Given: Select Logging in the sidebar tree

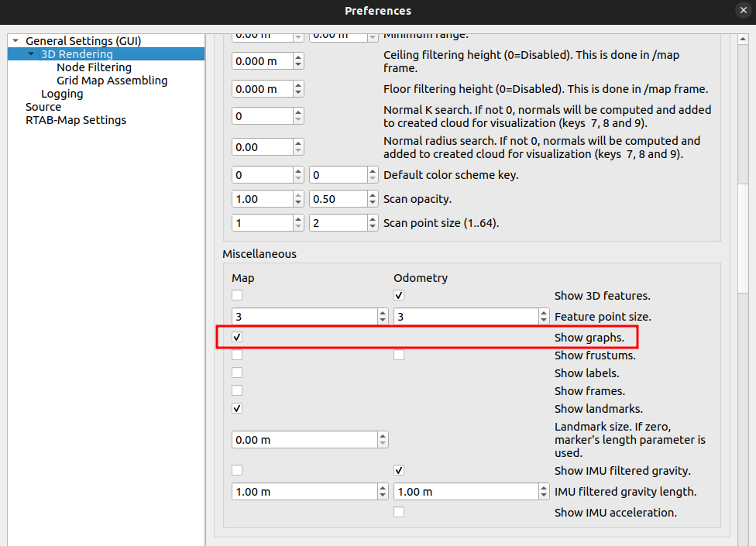Looking at the screenshot, I should (62, 94).
